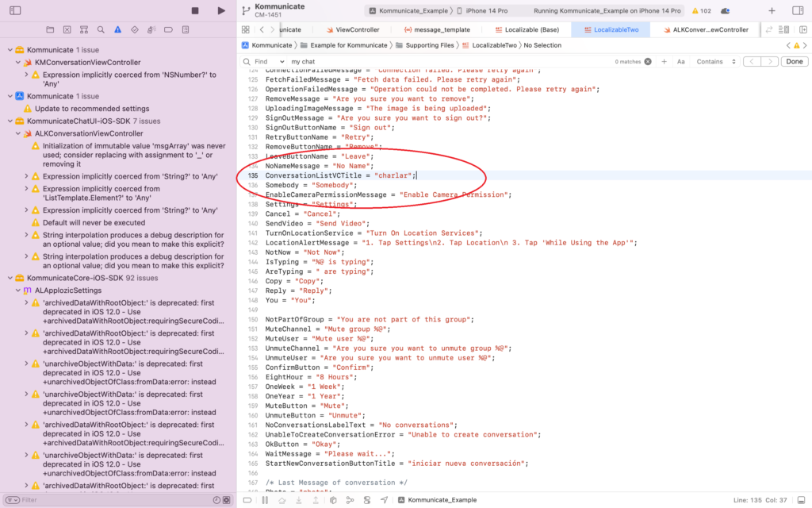Click the step out debug icon
This screenshot has height=508, width=812.
click(316, 500)
